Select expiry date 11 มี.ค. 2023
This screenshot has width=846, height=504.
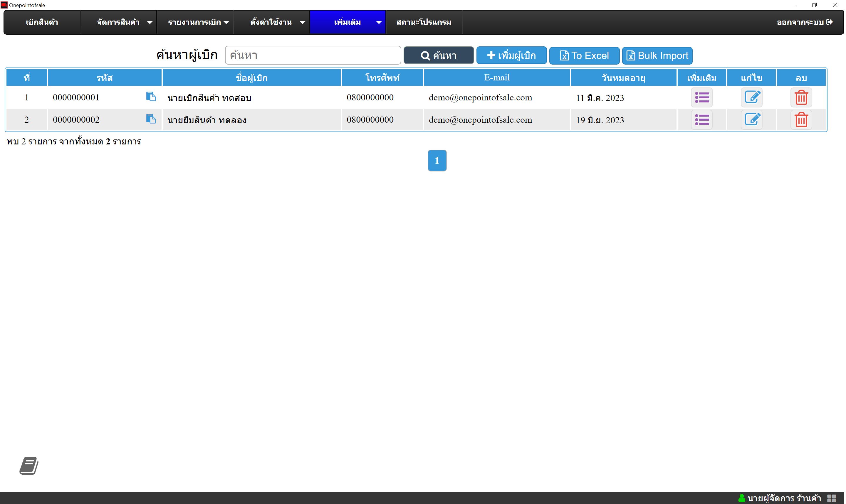coord(600,98)
